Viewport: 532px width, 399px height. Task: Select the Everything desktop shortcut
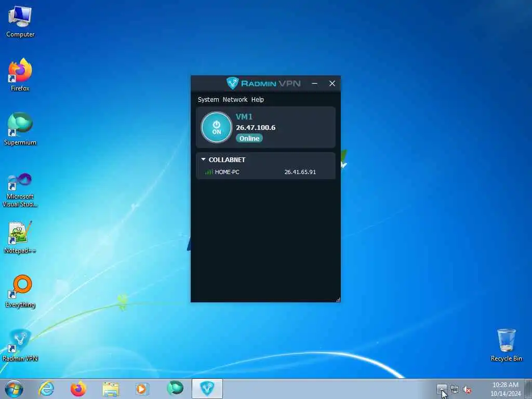point(20,291)
